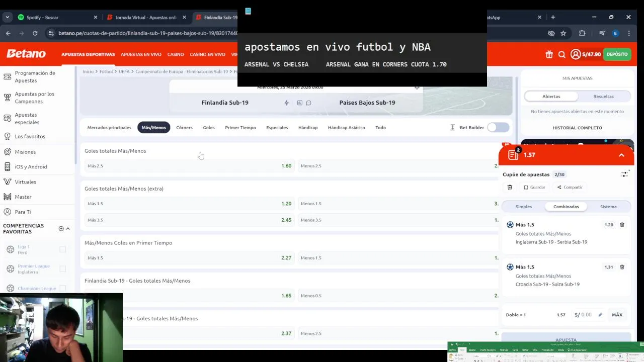This screenshot has height=362, width=644.
Task: Open CASINO menu item
Action: pyautogui.click(x=176, y=54)
